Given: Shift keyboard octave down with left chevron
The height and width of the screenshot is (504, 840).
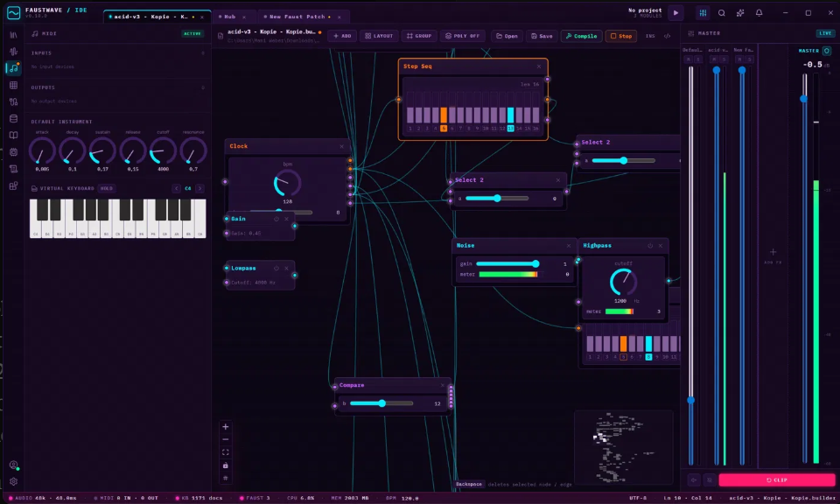Looking at the screenshot, I should click(176, 188).
